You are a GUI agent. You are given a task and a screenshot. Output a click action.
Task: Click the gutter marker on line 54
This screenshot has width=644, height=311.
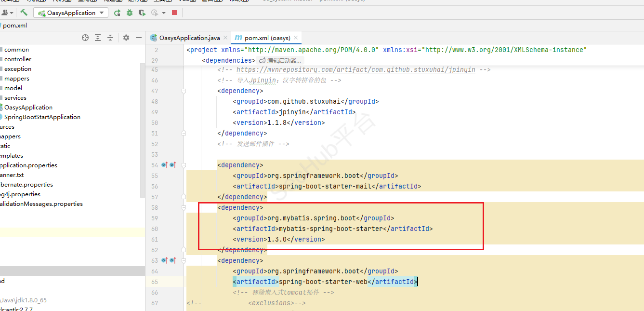pyautogui.click(x=164, y=165)
